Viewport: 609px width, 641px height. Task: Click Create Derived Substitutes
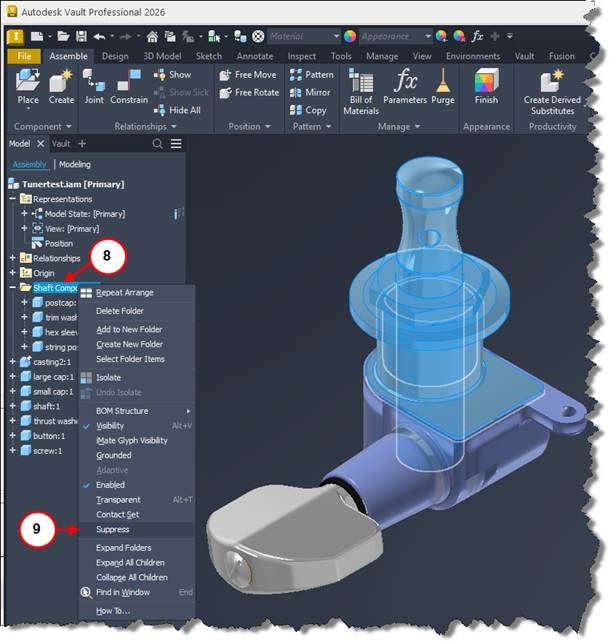(x=552, y=92)
